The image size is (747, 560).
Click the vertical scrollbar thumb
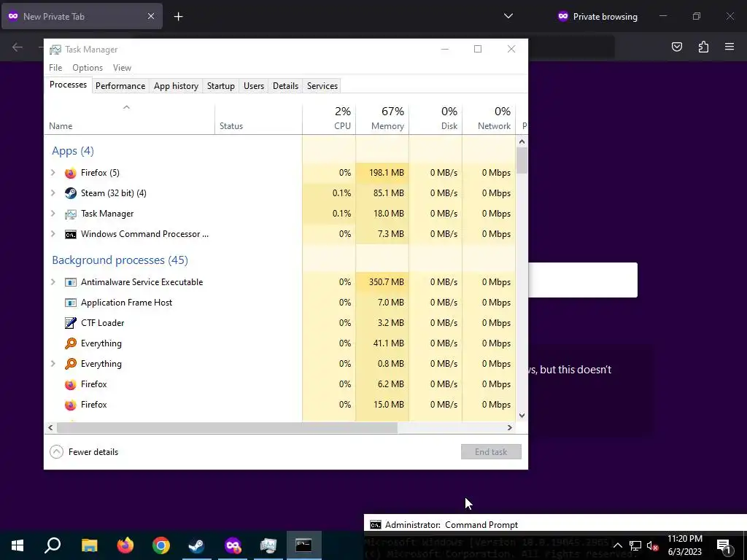[x=522, y=160]
